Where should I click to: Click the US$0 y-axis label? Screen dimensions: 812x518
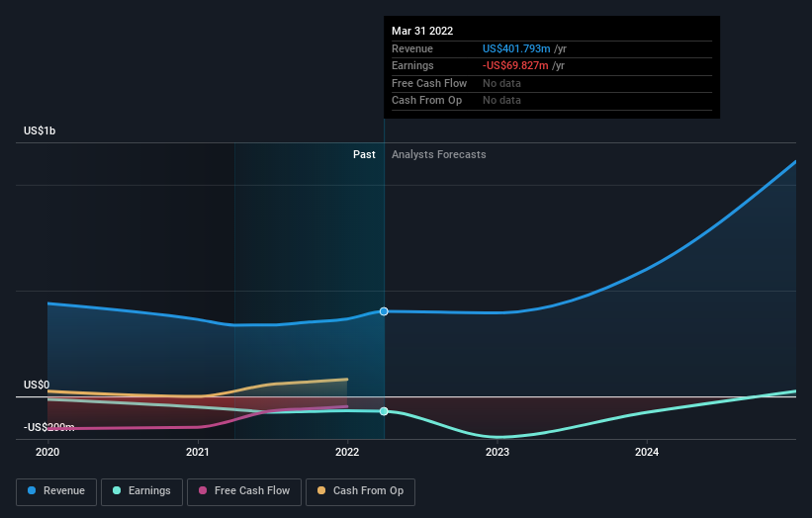[x=37, y=385]
